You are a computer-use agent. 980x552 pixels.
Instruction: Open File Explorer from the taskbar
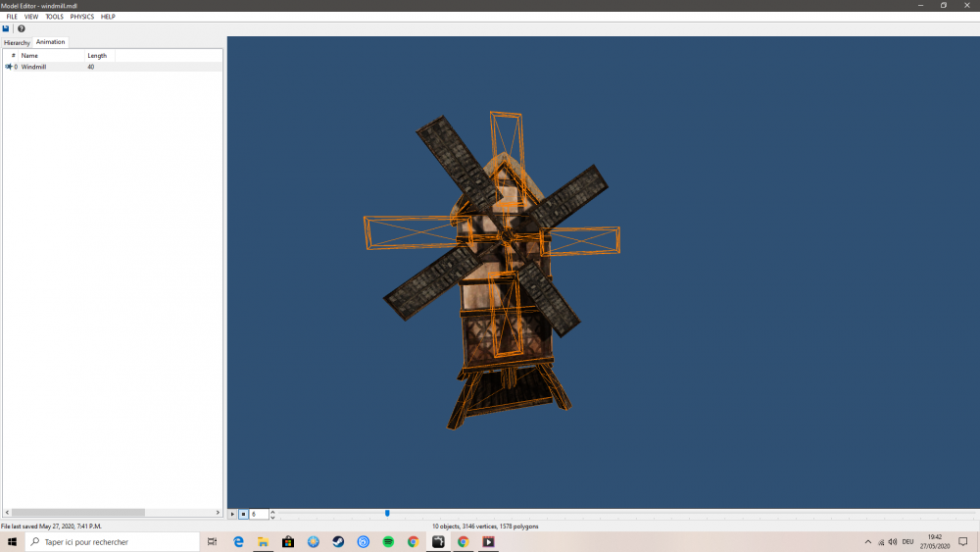(263, 541)
